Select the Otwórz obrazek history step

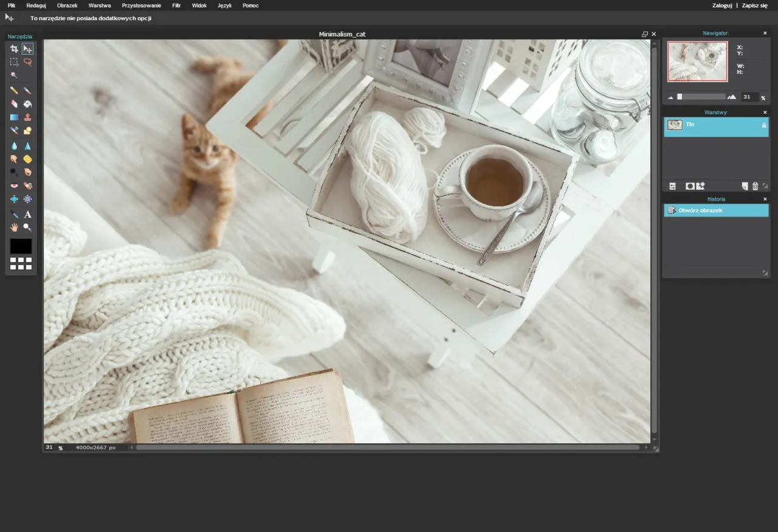tap(705, 210)
